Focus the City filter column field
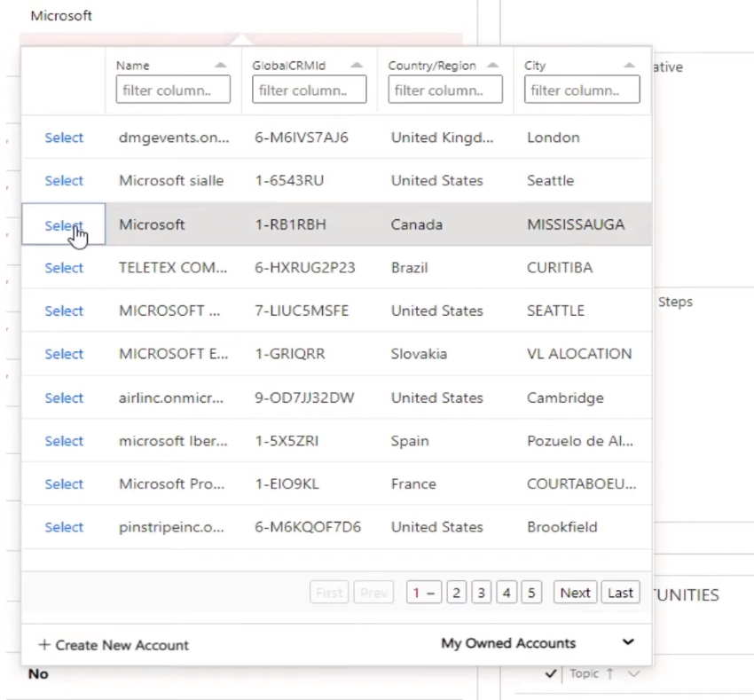Screen dimensions: 754x700 click(582, 90)
